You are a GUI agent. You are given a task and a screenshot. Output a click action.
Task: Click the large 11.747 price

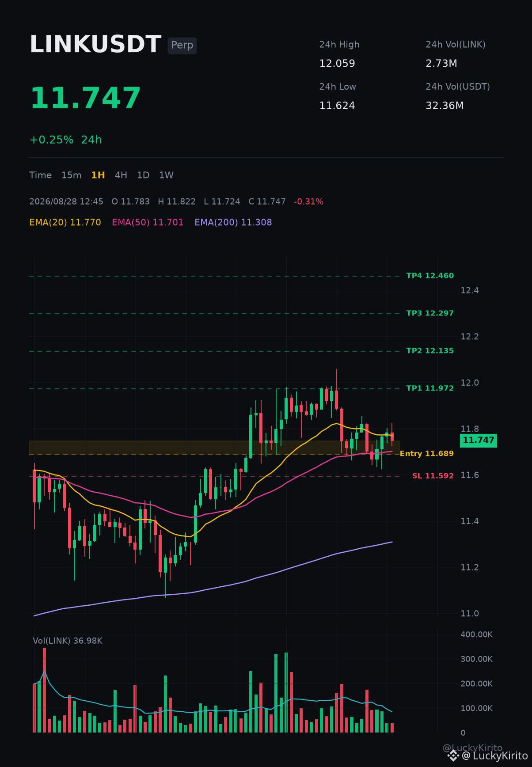pos(85,98)
